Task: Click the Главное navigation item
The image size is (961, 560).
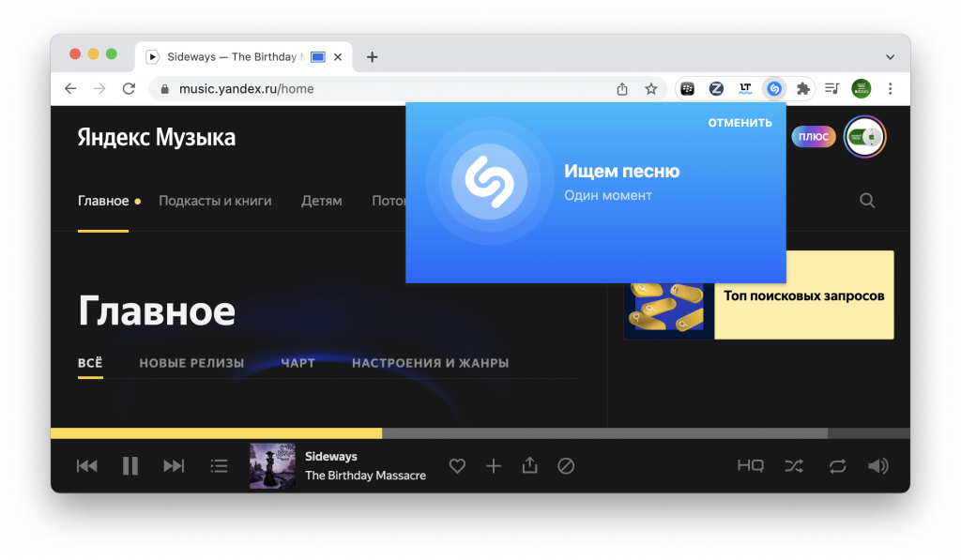Action: tap(103, 201)
